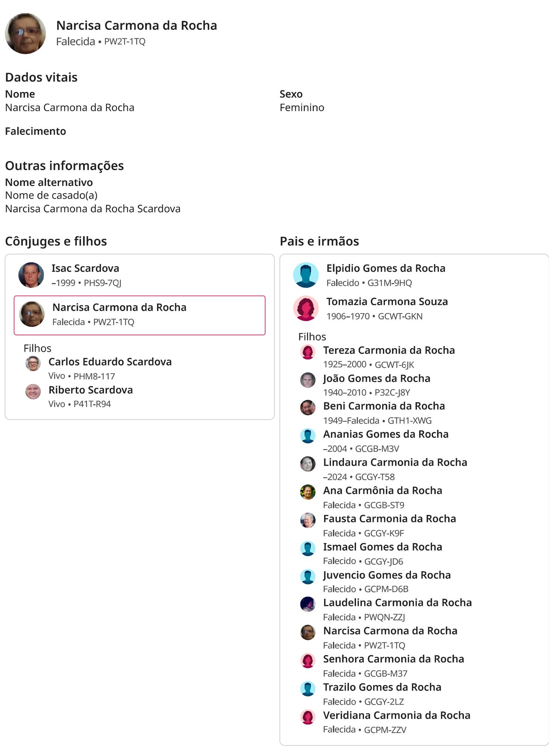This screenshot has width=552, height=756.
Task: Select Fausta Carmonia da Rocha's photo thumbnail
Action: click(308, 520)
